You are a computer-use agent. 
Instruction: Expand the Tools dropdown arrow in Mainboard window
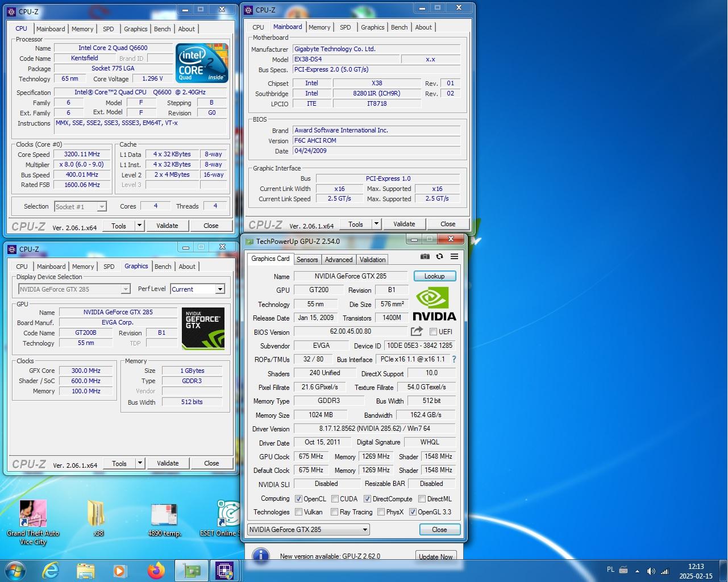pyautogui.click(x=376, y=224)
